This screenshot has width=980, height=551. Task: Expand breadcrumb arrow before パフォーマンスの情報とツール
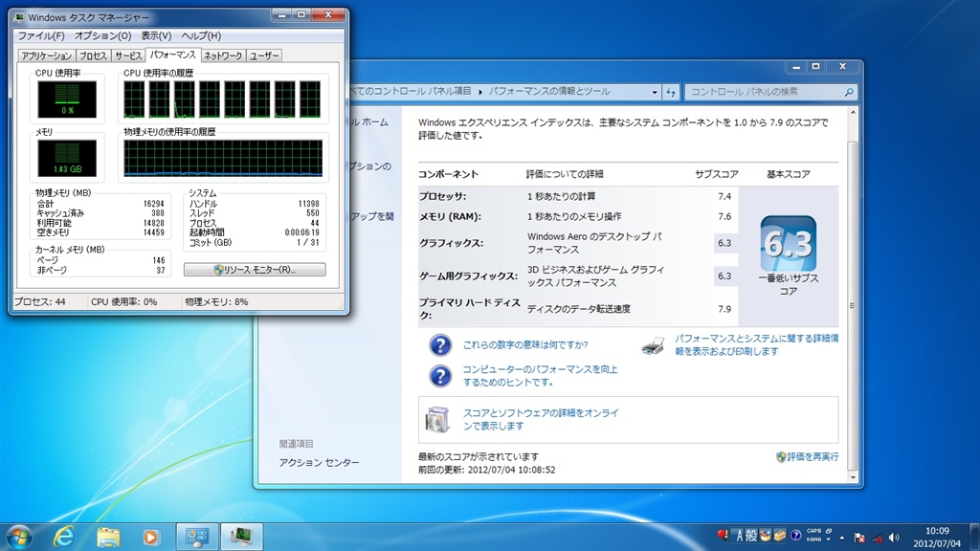[x=480, y=92]
